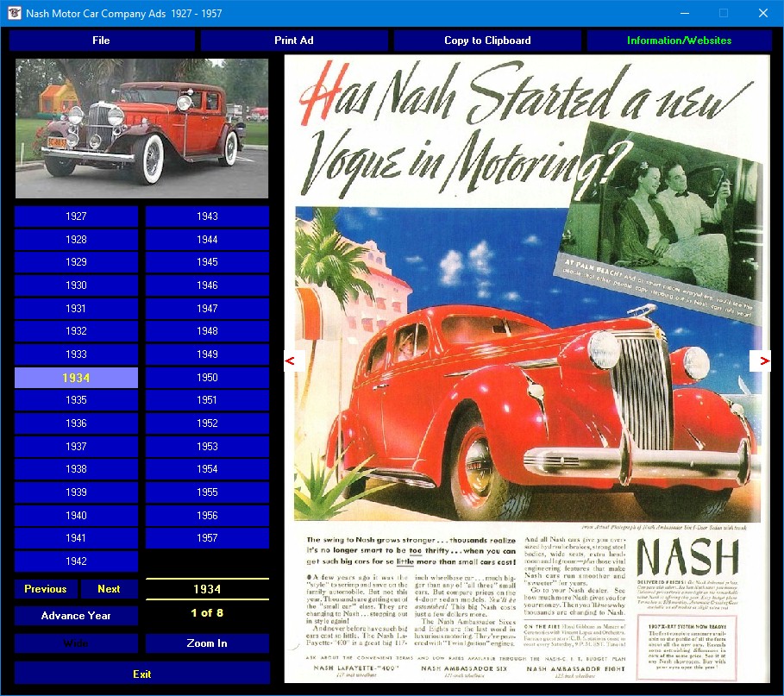Copy the ad to clipboard
This screenshot has width=784, height=696.
pos(487,41)
